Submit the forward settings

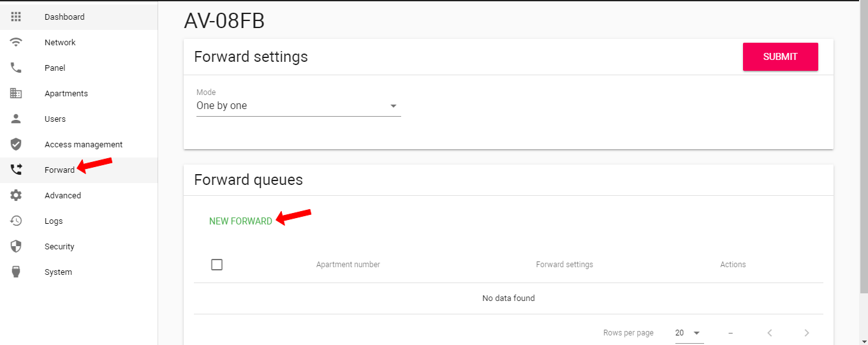(x=781, y=57)
